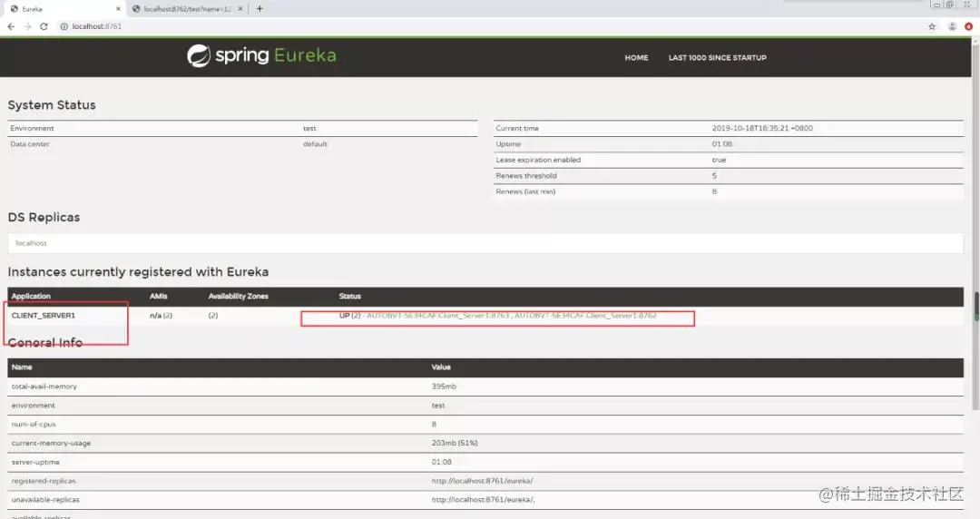This screenshot has height=519, width=980.
Task: Click the Value column header in General Info
Action: pyautogui.click(x=441, y=367)
